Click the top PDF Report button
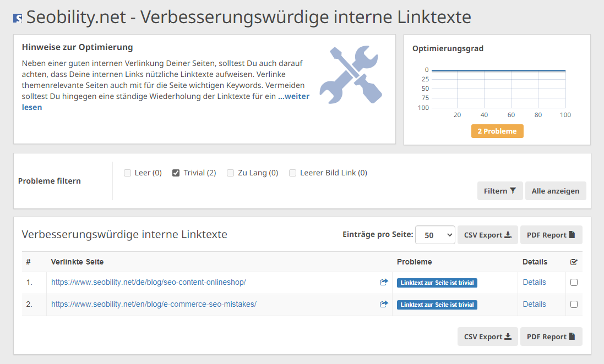This screenshot has height=364, width=604. pos(551,235)
